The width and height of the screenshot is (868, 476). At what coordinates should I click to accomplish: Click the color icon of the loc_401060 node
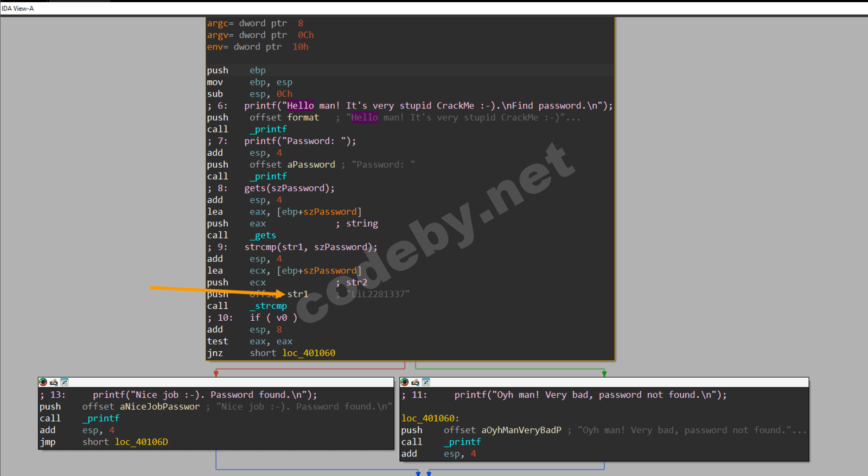(x=405, y=382)
